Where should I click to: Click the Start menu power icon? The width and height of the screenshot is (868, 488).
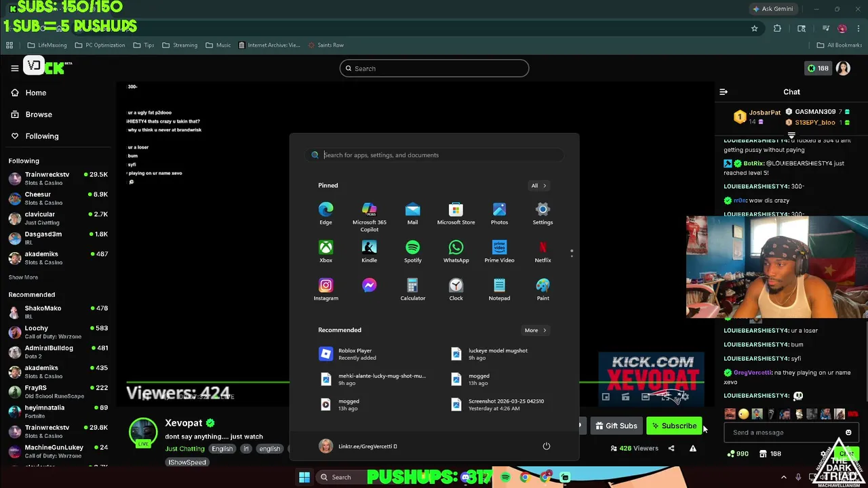click(x=546, y=446)
